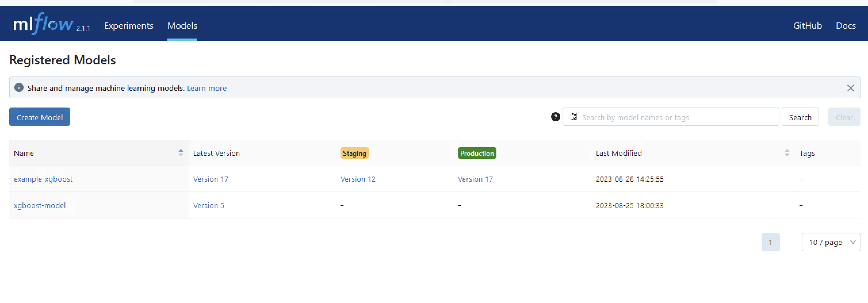Click the Name column header text
This screenshot has width=868, height=303.
(24, 153)
